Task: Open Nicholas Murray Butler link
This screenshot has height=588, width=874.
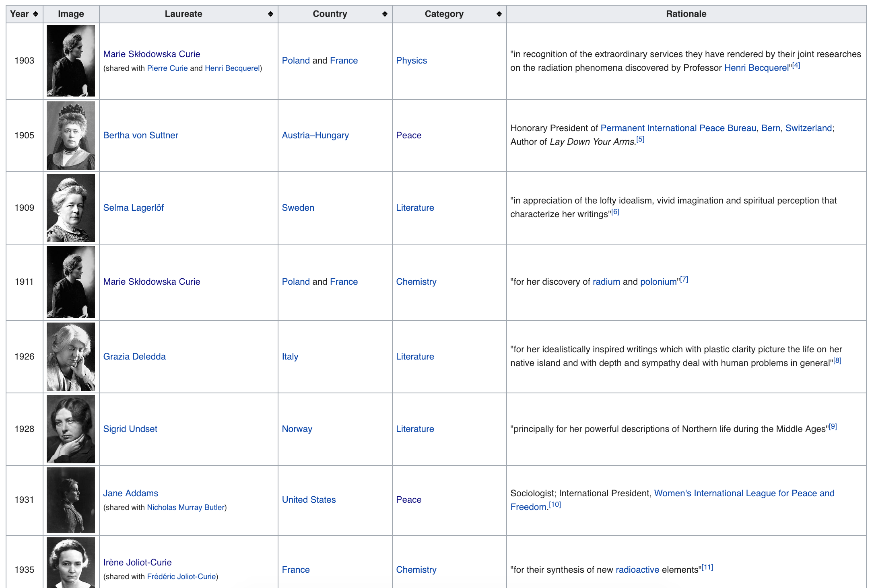Action: click(x=186, y=508)
